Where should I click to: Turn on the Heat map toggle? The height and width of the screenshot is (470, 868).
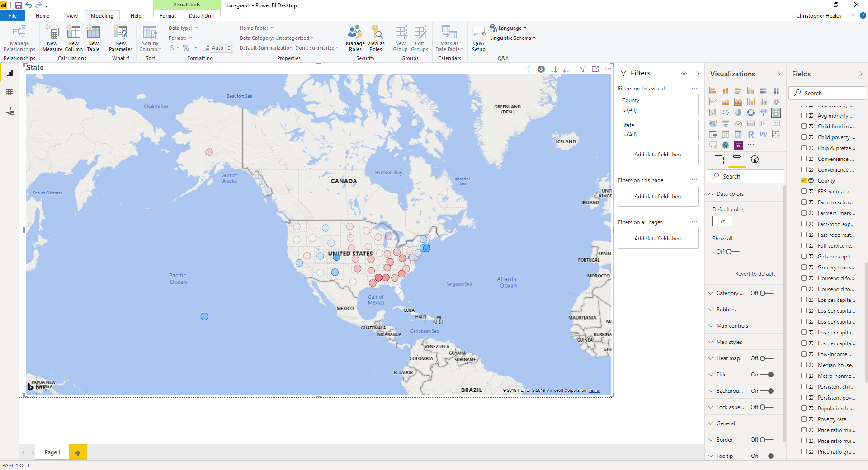[766, 358]
